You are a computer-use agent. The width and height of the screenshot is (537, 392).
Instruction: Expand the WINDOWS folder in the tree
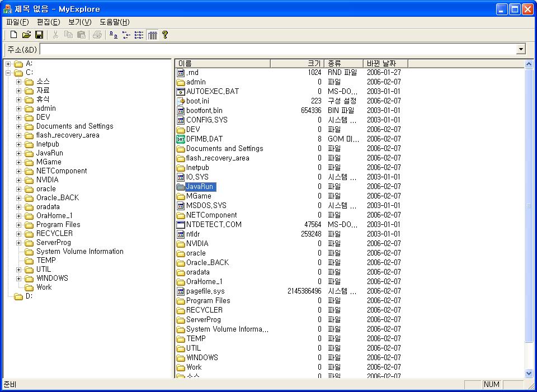(17, 278)
